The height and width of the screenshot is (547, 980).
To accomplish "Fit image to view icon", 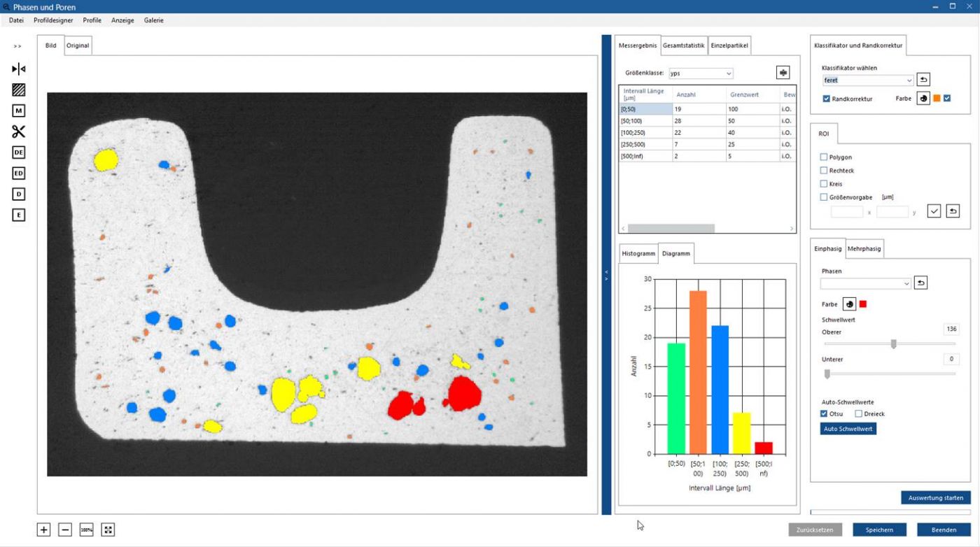I will [108, 530].
